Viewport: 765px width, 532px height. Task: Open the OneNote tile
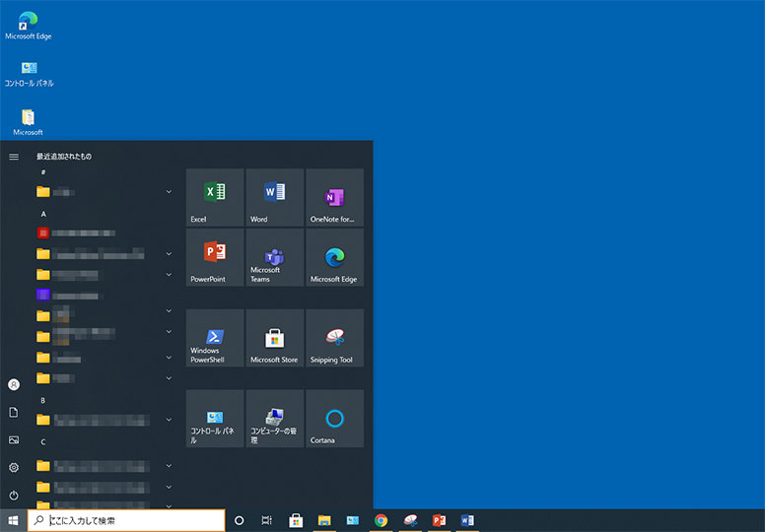[335, 197]
